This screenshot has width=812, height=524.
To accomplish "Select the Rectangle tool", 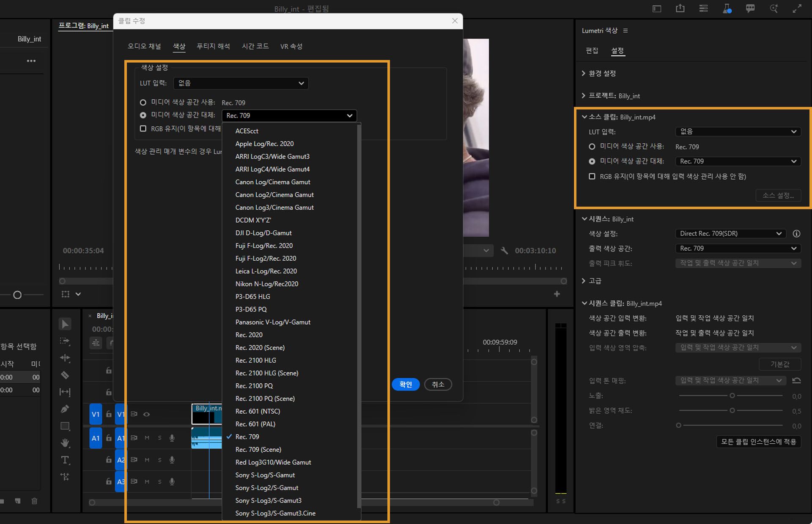I will coord(65,426).
